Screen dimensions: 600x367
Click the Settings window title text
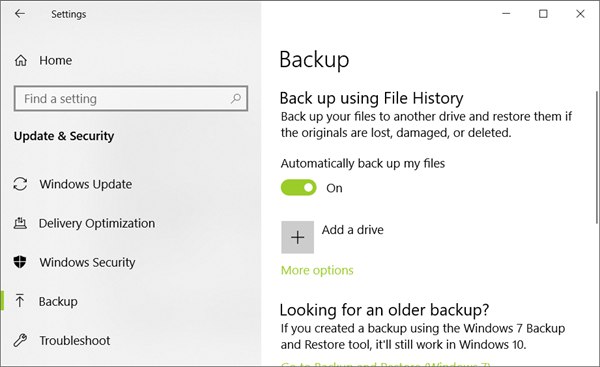tap(69, 14)
